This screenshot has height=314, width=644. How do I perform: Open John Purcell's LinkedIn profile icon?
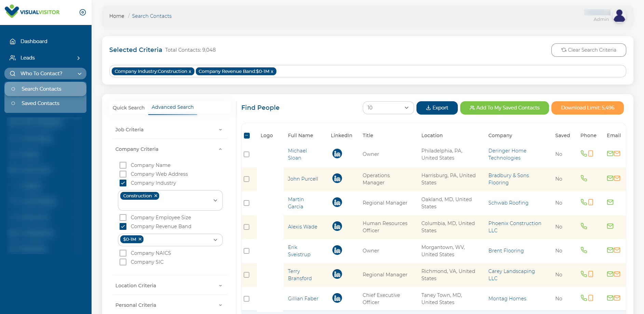click(337, 178)
